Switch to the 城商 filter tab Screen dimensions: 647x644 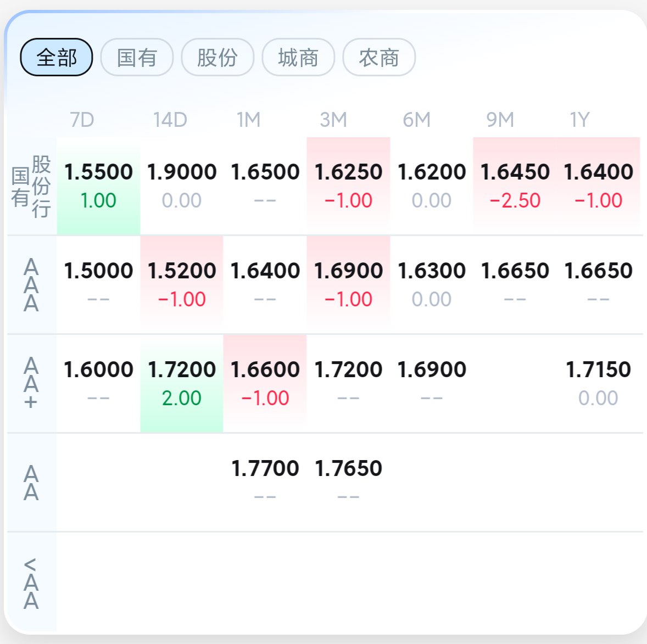pyautogui.click(x=298, y=57)
